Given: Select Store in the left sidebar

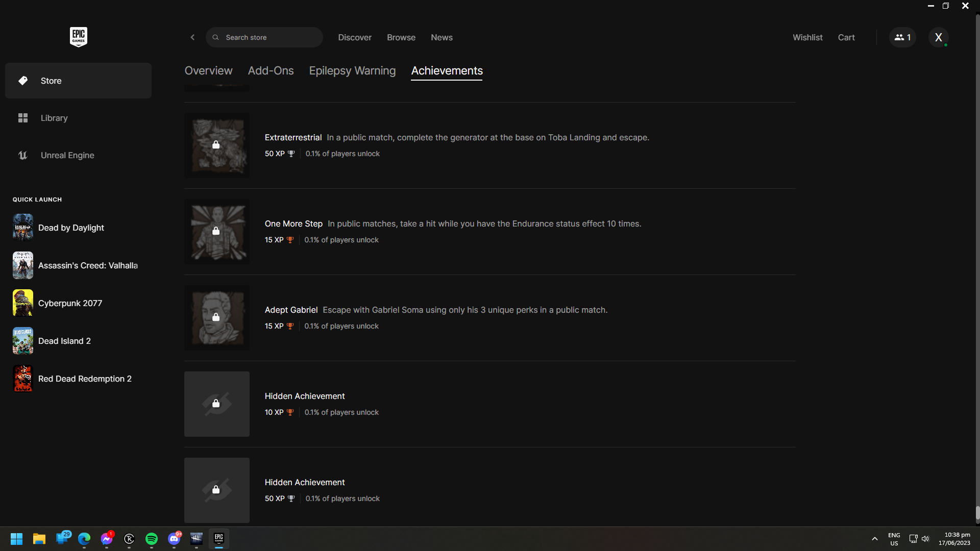Looking at the screenshot, I should (x=78, y=81).
